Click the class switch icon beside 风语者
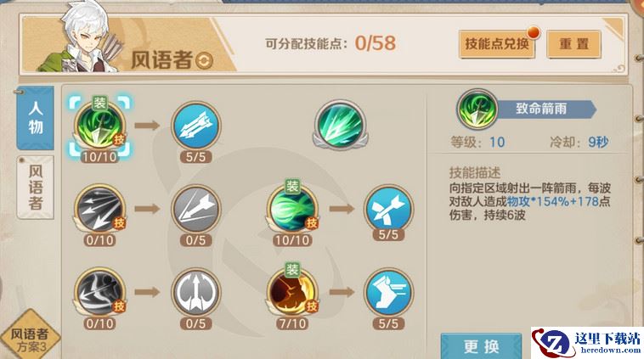The height and width of the screenshot is (359, 644). point(204,61)
